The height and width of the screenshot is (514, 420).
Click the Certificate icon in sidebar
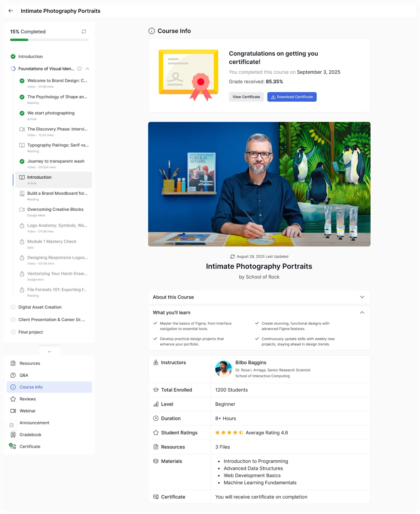pyautogui.click(x=12, y=446)
